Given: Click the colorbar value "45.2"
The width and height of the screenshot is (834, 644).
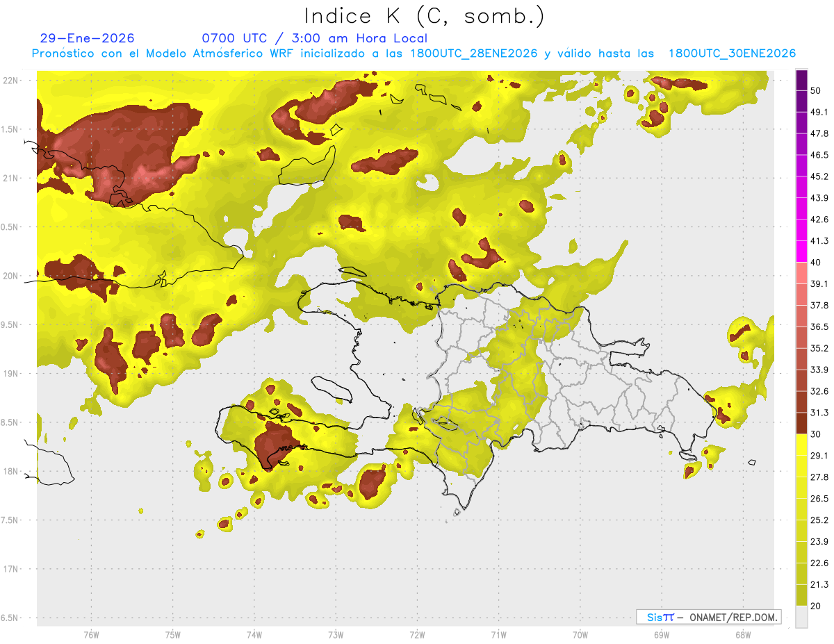Looking at the screenshot, I should (819, 176).
